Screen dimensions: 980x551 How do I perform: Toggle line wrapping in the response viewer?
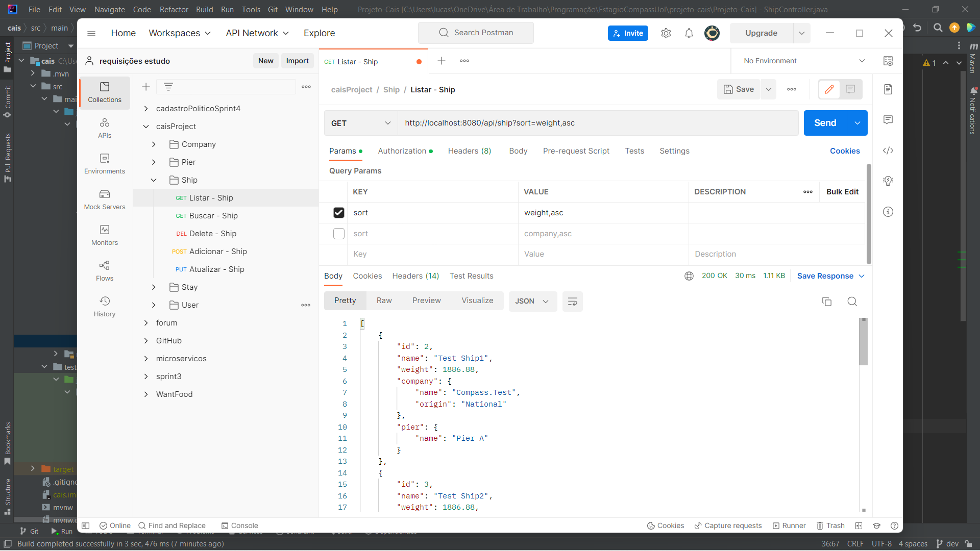click(x=572, y=302)
